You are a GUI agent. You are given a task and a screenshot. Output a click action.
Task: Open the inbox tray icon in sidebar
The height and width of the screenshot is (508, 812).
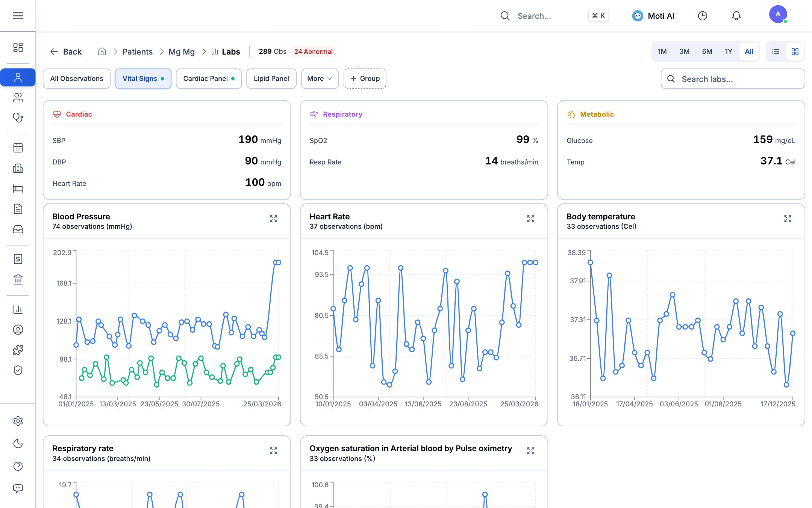point(18,229)
